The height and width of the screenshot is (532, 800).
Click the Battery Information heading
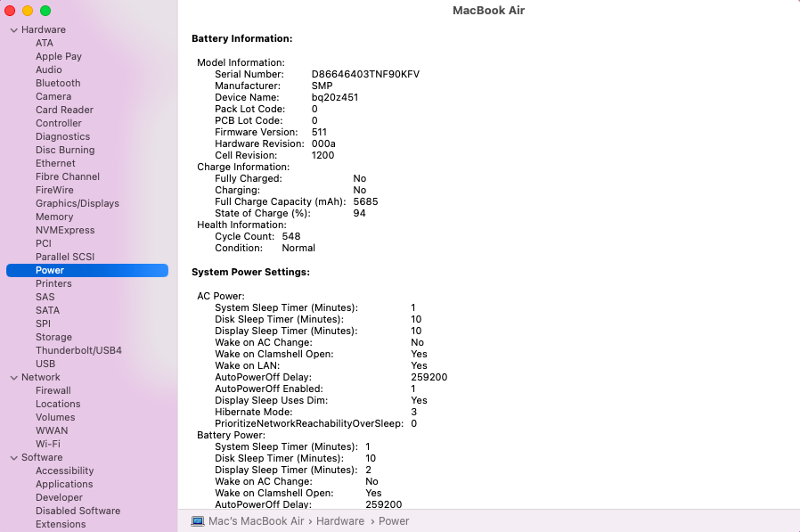(241, 38)
